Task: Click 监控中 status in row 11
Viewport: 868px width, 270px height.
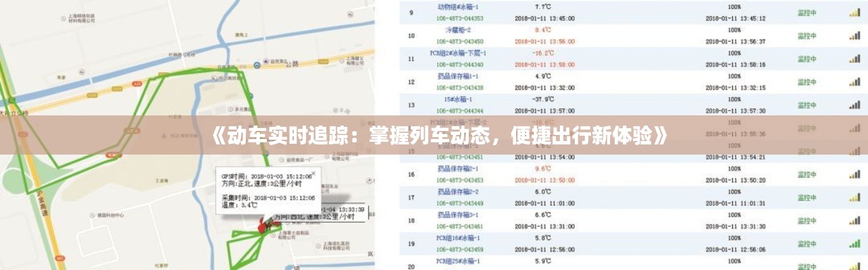Action: (807, 59)
